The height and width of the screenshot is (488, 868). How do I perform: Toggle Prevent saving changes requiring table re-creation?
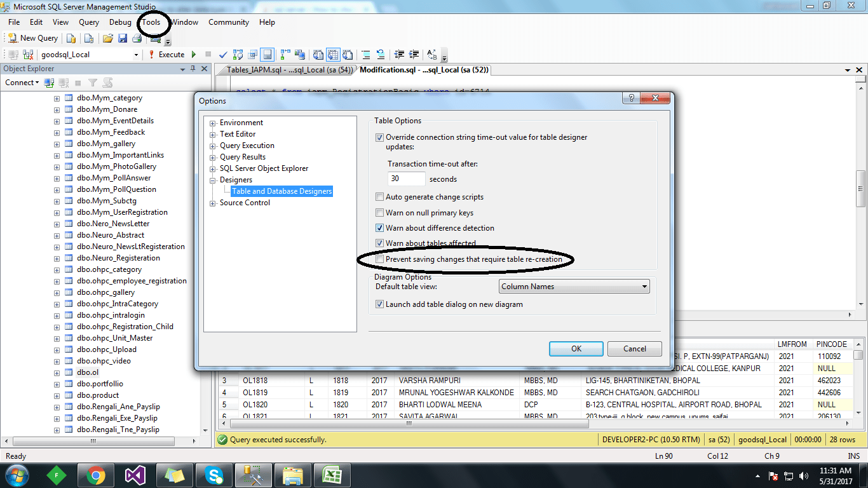click(379, 259)
